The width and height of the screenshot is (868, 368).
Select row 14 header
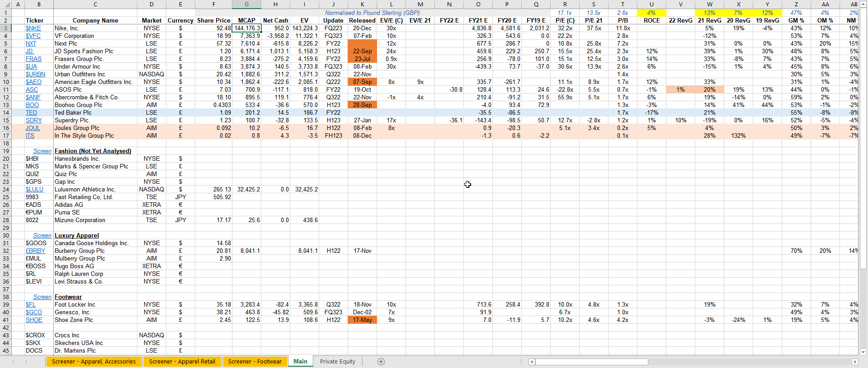pyautogui.click(x=5, y=113)
